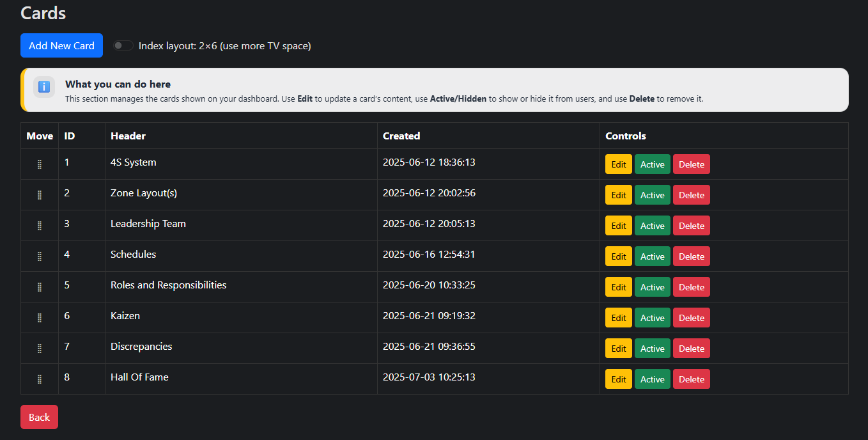The image size is (868, 440).
Task: Click the blue info icon in help banner
Action: pos(44,87)
